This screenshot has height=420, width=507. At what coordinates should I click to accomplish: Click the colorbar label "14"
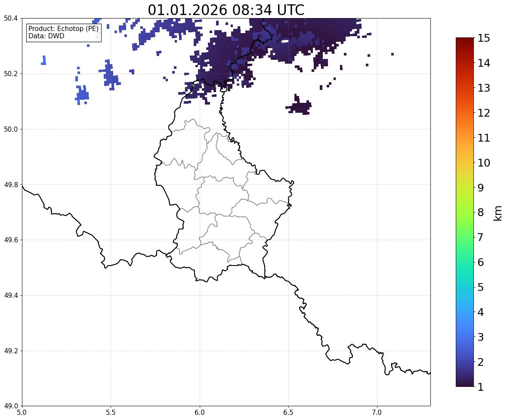pos(484,63)
